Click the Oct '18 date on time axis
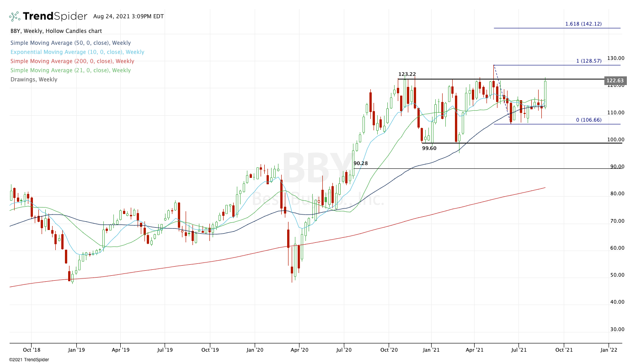Screen dimensions: 636x364 31,350
